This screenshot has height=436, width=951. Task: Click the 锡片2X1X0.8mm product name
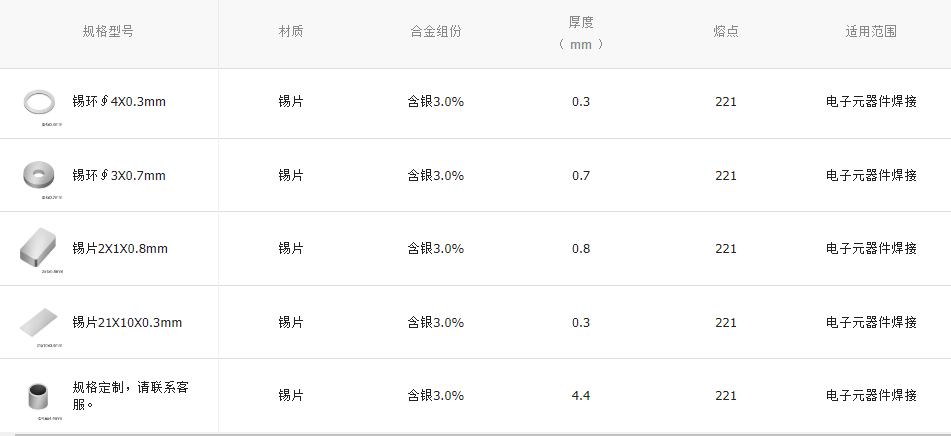coord(120,249)
